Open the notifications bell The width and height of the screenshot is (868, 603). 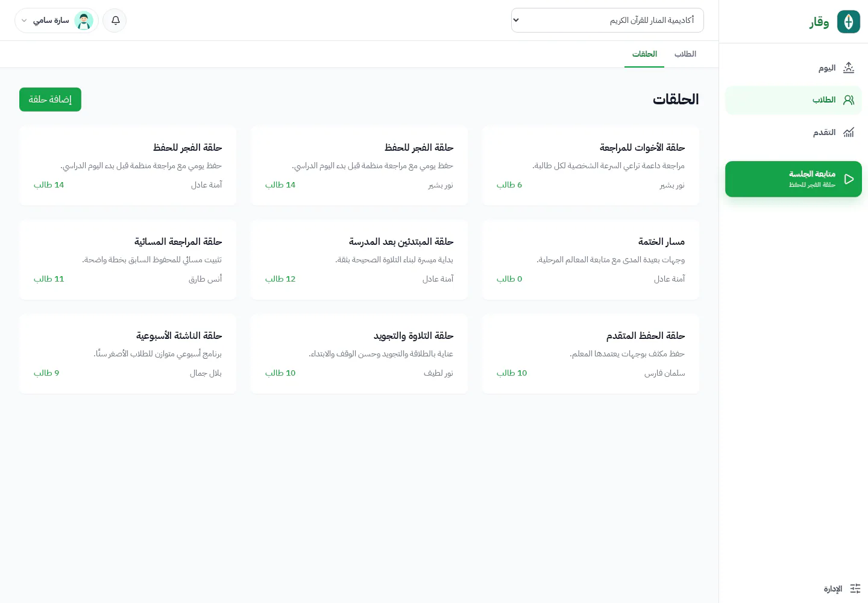pyautogui.click(x=115, y=21)
